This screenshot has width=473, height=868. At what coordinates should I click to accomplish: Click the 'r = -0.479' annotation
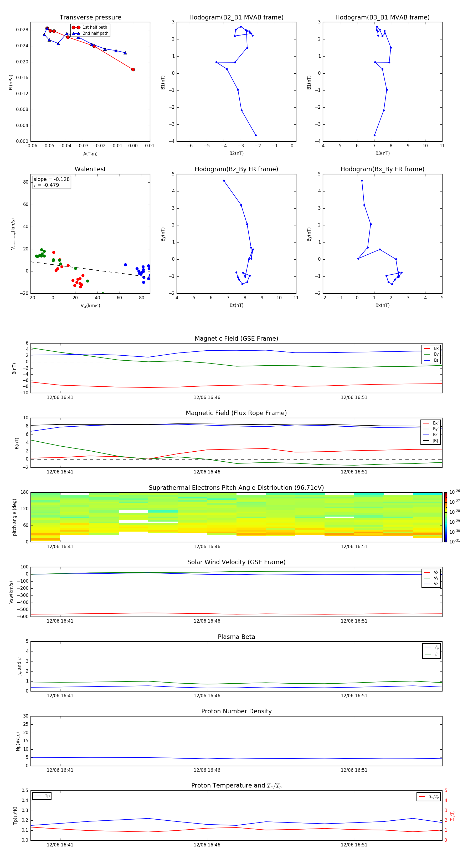[47, 185]
